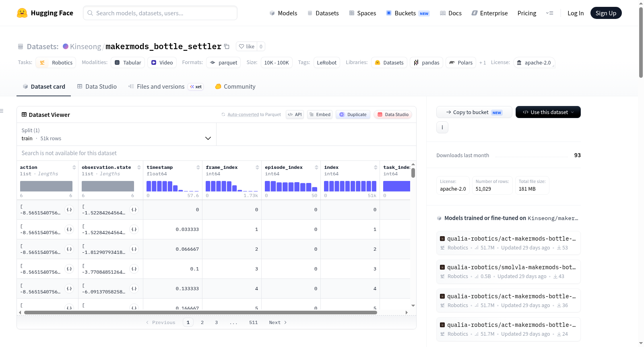Select the Datasets library tag

click(389, 62)
